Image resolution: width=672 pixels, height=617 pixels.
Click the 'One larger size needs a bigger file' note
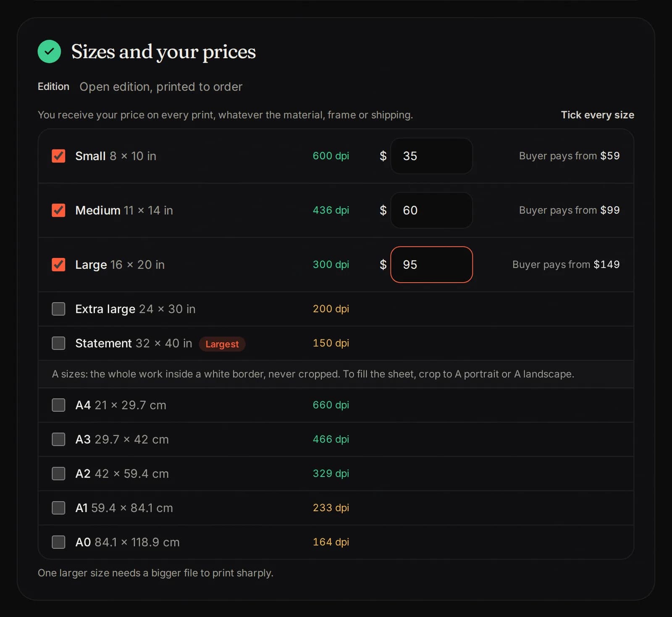[x=155, y=573]
